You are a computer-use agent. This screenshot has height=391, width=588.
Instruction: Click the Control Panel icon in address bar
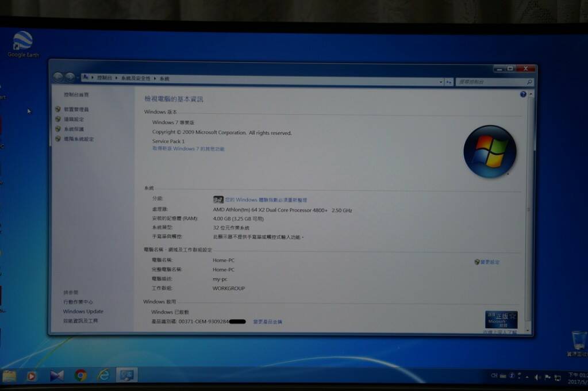point(86,77)
